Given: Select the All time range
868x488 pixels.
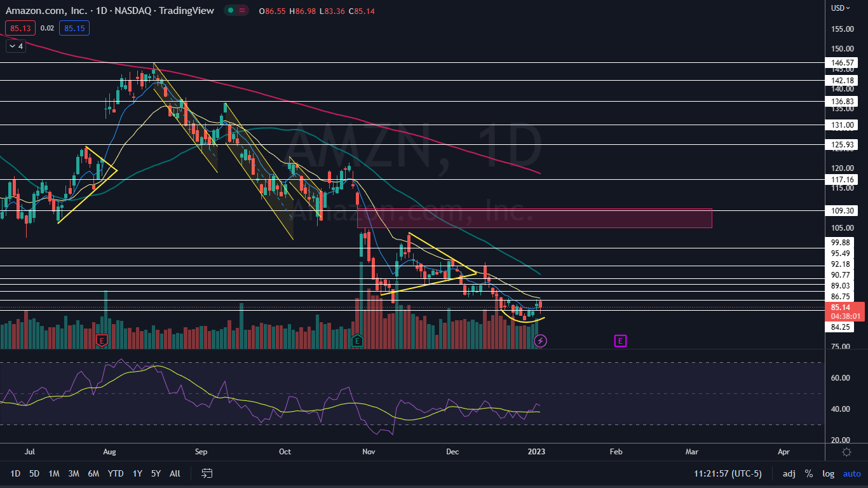Looking at the screenshot, I should tap(175, 473).
